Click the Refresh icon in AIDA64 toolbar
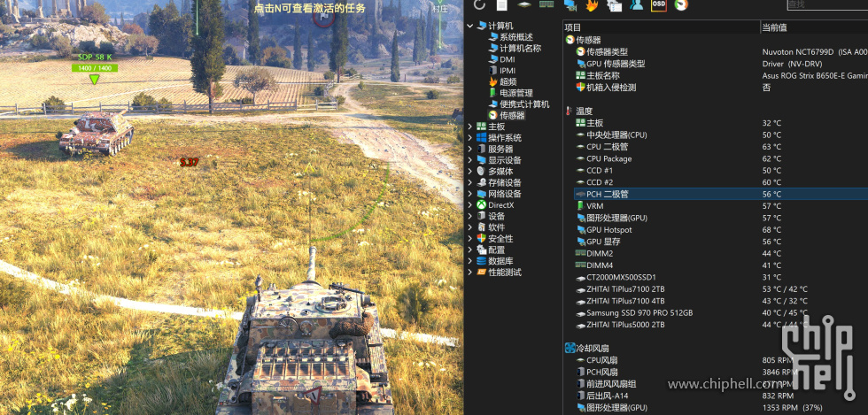This screenshot has height=415, width=868. pos(479,5)
